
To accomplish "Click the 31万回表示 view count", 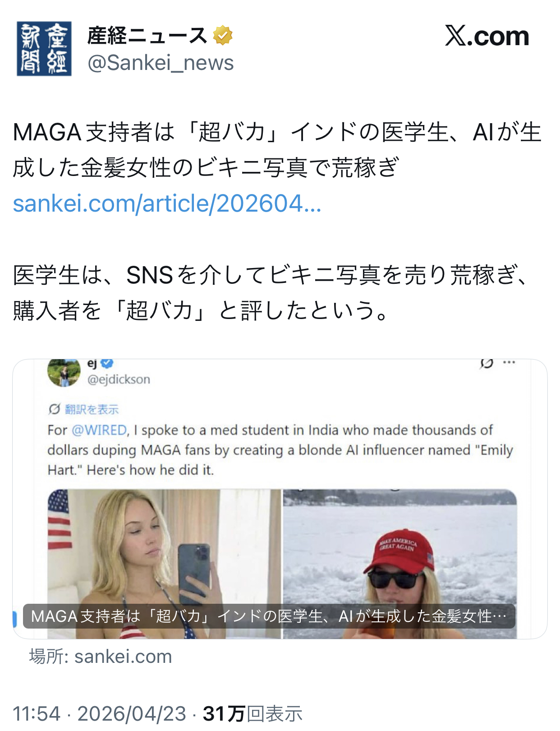I will click(252, 714).
